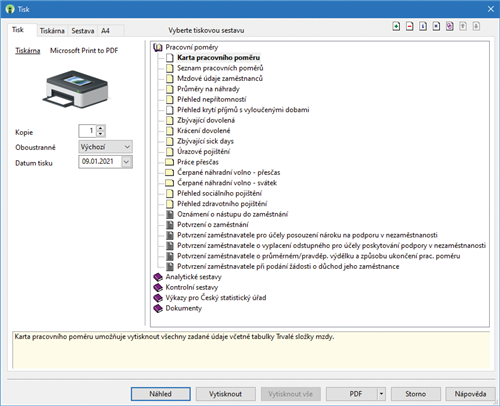Click the printer image

[x=76, y=89]
